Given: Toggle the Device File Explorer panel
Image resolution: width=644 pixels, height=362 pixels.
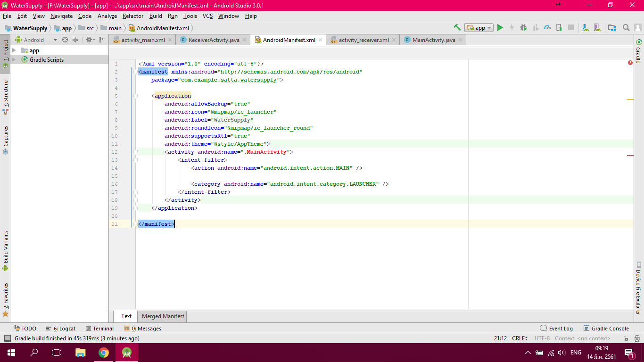Looking at the screenshot, I should (638, 288).
